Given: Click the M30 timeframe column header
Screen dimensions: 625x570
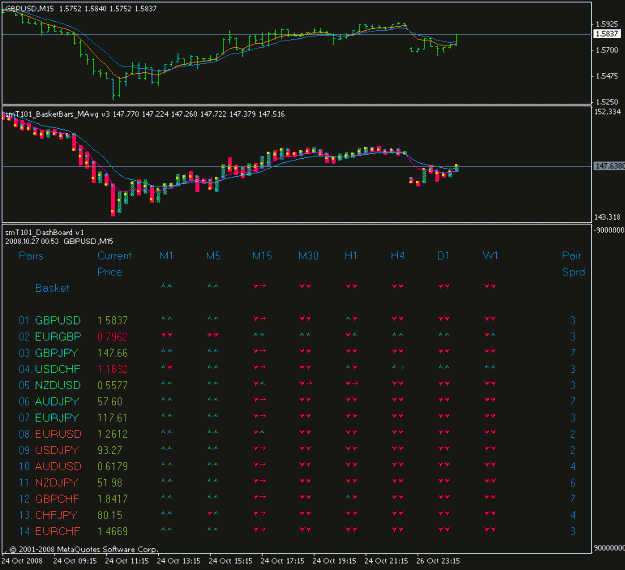Looking at the screenshot, I should 308,256.
